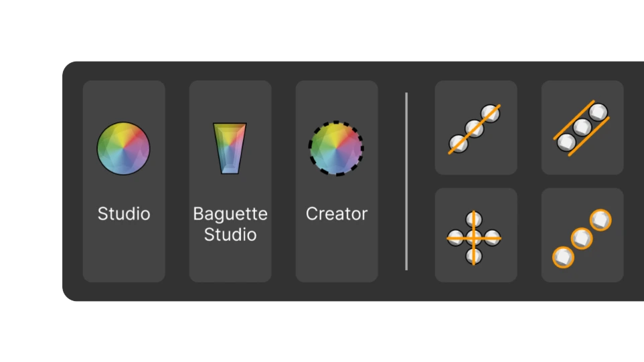This screenshot has height=362, width=644.
Task: Click the middle gem between the two rails
Action: (582, 127)
